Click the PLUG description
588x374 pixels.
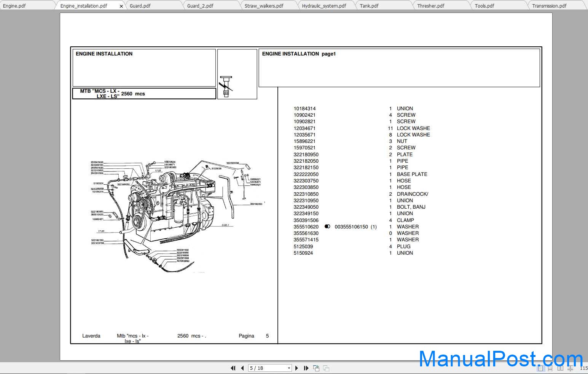[x=404, y=246]
